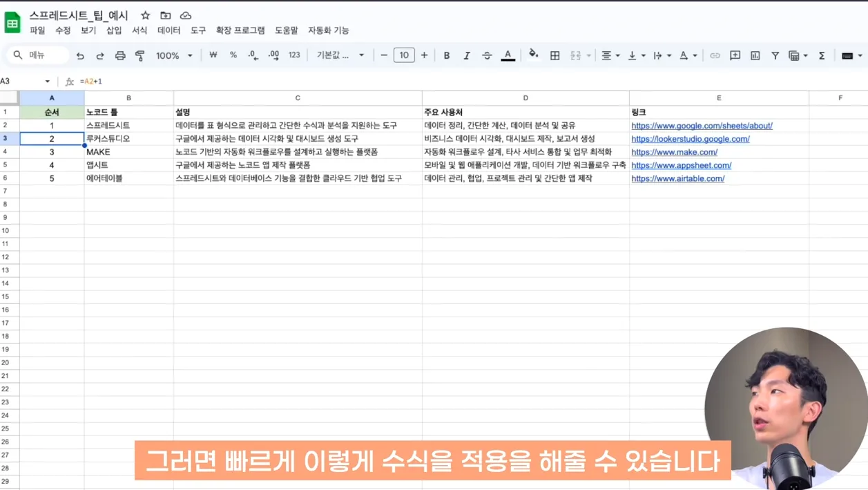This screenshot has width=868, height=490.
Task: Open the 삽입 menu
Action: (114, 30)
